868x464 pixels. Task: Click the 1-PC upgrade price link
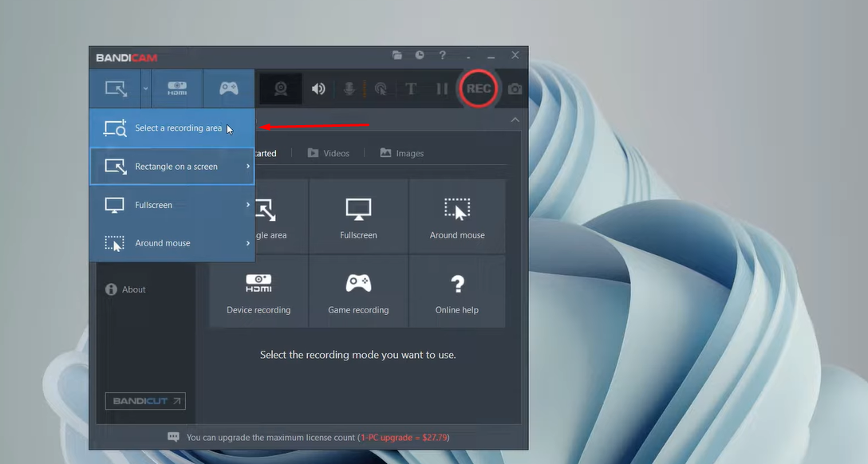pos(404,438)
